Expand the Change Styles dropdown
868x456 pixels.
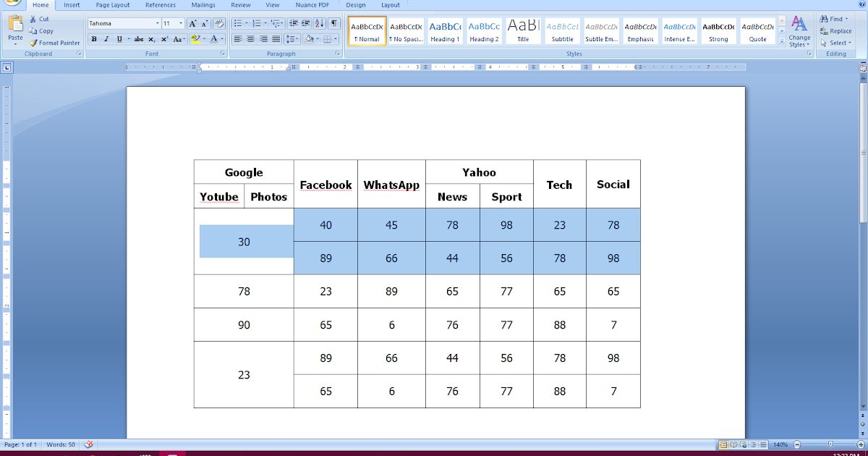pyautogui.click(x=799, y=33)
